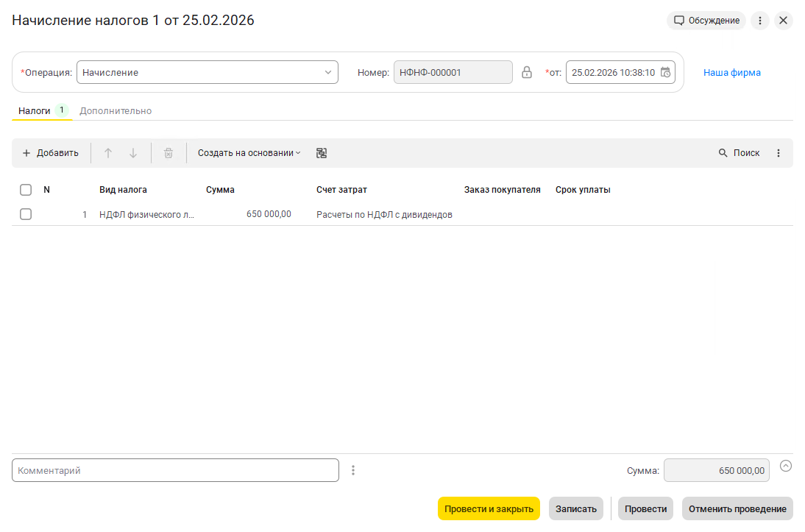Viewport: 805px width, 532px height.
Task: Click into the Комментарий input field
Action: (x=175, y=470)
